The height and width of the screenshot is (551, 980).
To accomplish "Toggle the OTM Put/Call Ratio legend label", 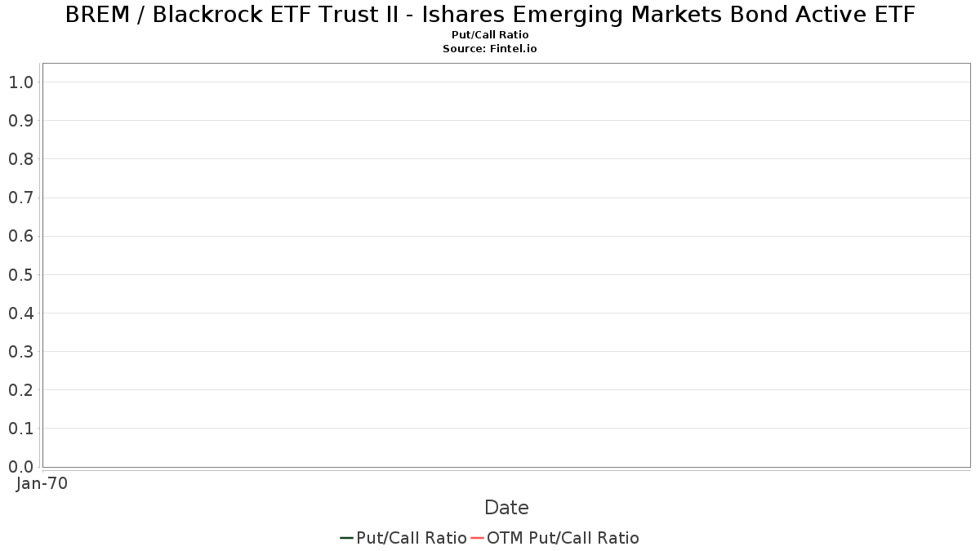I will 563,538.
